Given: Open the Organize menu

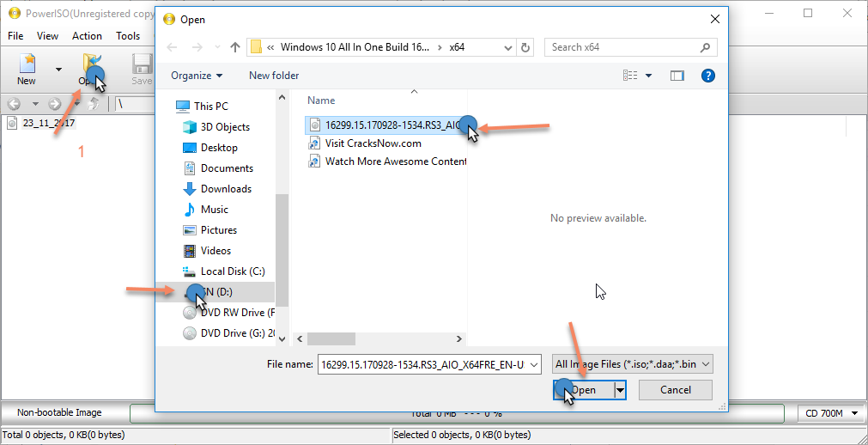Looking at the screenshot, I should 197,76.
